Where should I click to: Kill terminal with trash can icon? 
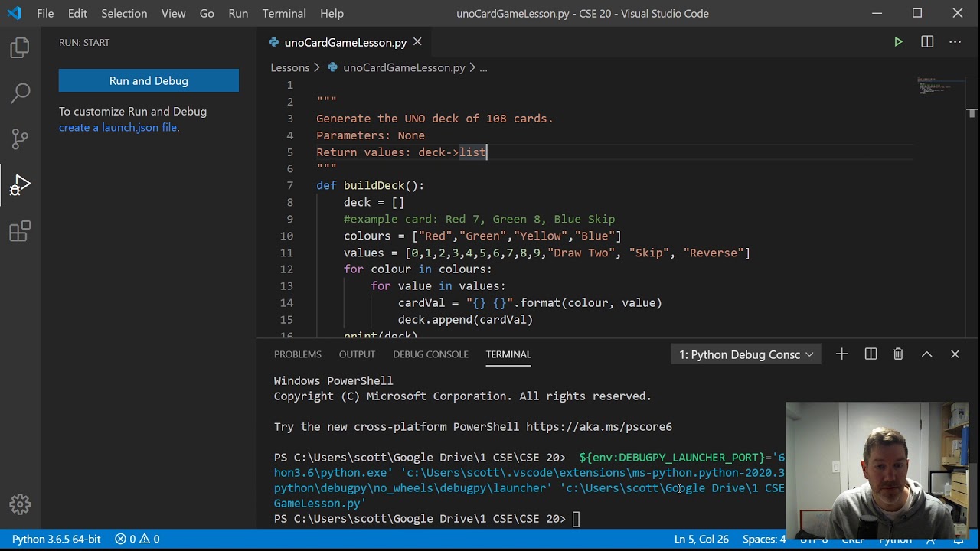coord(898,354)
